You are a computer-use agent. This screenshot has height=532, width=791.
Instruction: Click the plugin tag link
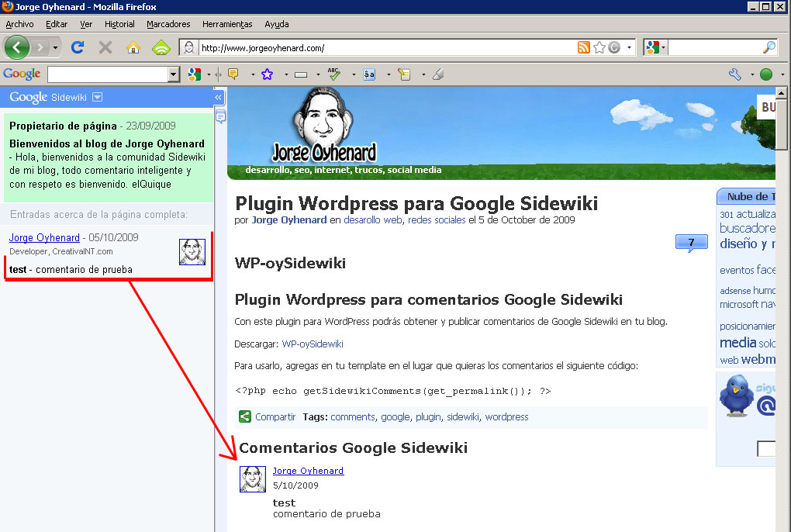428,417
